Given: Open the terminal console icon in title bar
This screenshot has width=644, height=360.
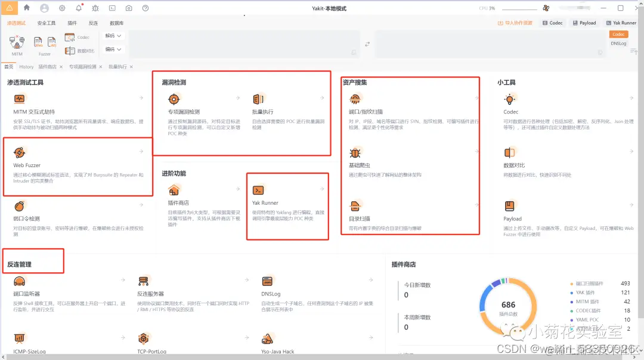Looking at the screenshot, I should (x=112, y=8).
